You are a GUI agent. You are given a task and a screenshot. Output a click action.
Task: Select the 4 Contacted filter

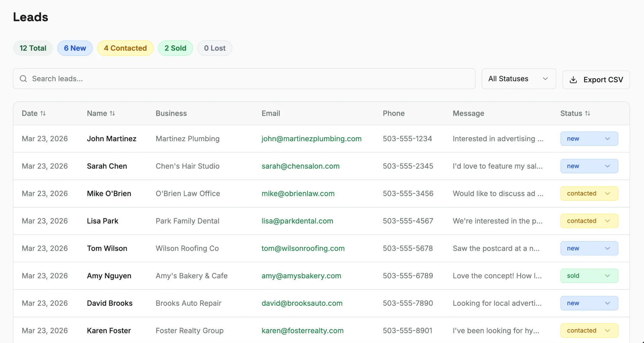click(125, 48)
